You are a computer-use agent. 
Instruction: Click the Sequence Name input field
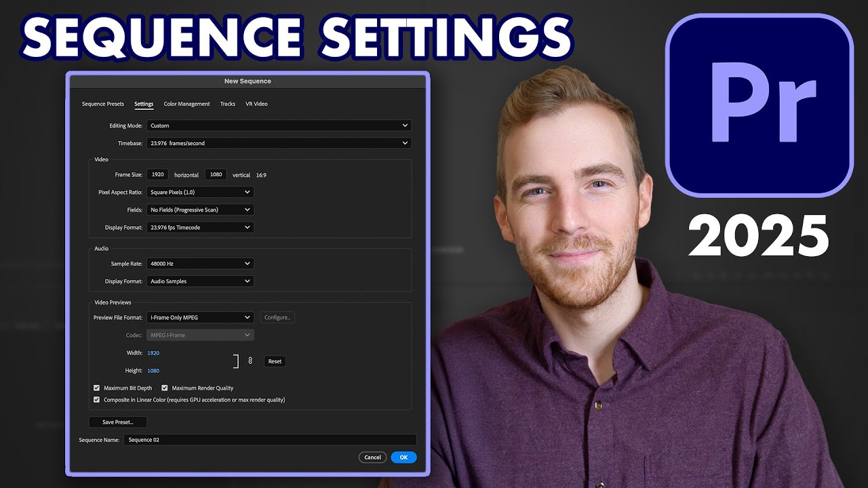(x=270, y=440)
